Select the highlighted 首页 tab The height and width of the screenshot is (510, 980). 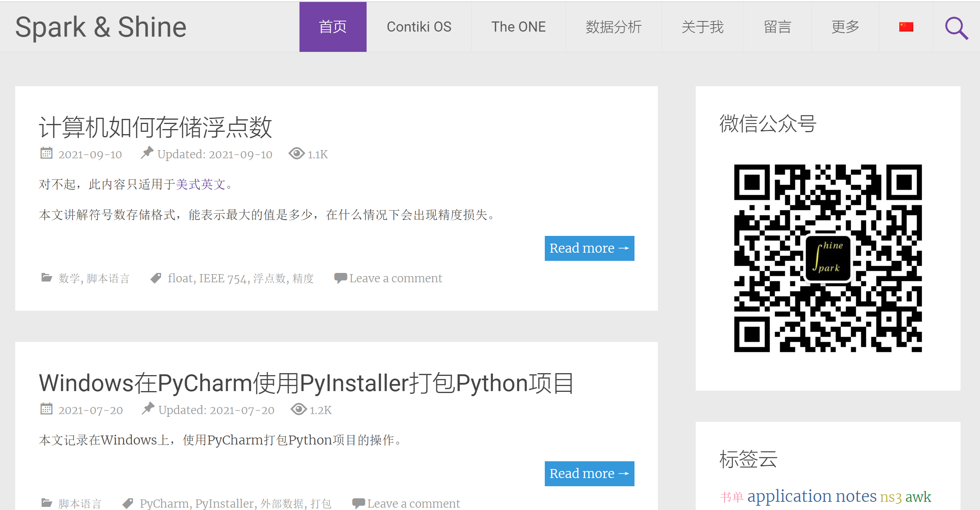[333, 27]
